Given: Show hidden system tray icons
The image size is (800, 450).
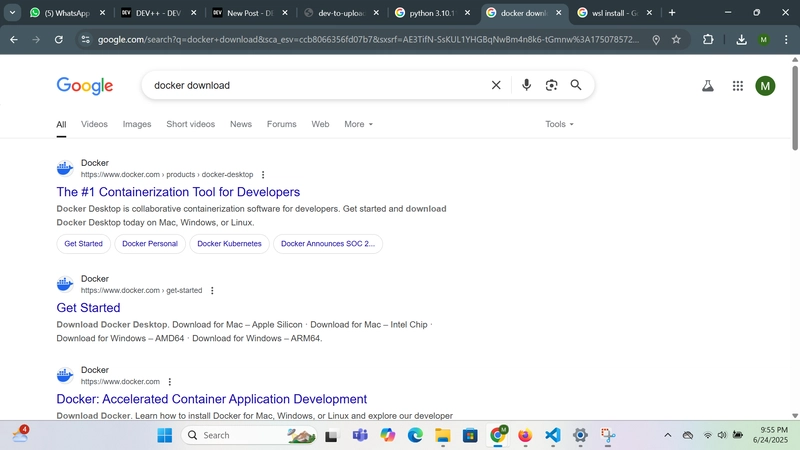Looking at the screenshot, I should click(x=667, y=435).
